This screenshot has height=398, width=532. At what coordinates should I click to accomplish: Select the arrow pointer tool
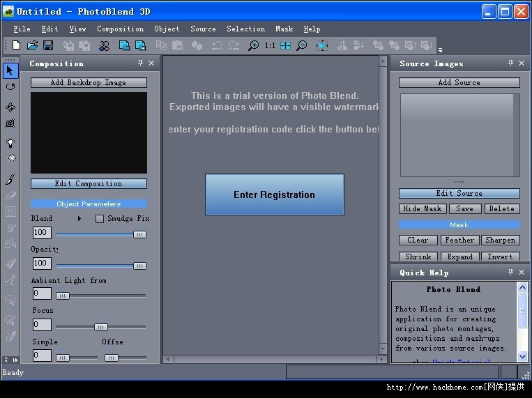point(10,70)
